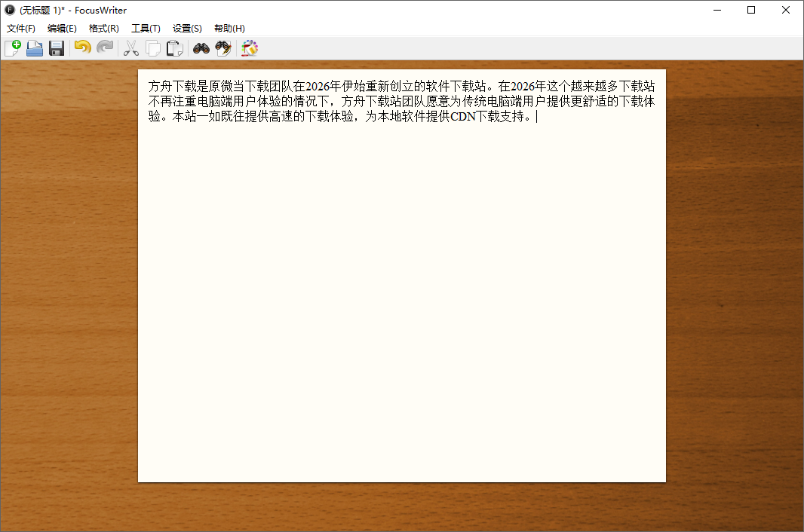Open the 工具(T) menu

click(x=146, y=28)
